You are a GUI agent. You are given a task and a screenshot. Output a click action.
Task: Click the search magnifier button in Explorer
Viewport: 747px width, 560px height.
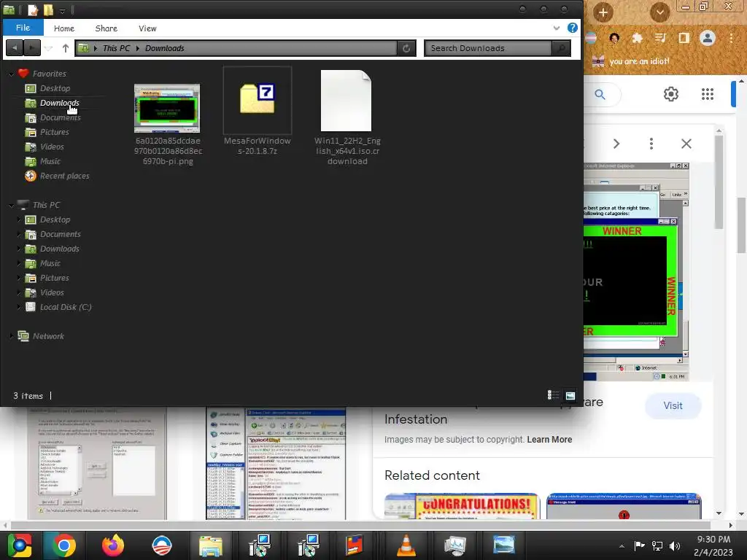(x=561, y=48)
